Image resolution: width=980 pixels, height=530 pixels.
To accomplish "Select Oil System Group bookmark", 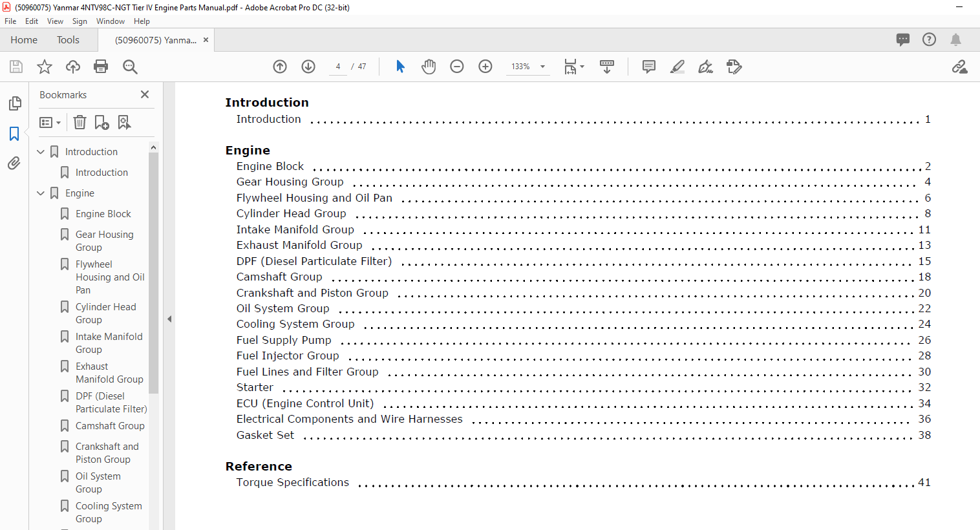I will [98, 483].
